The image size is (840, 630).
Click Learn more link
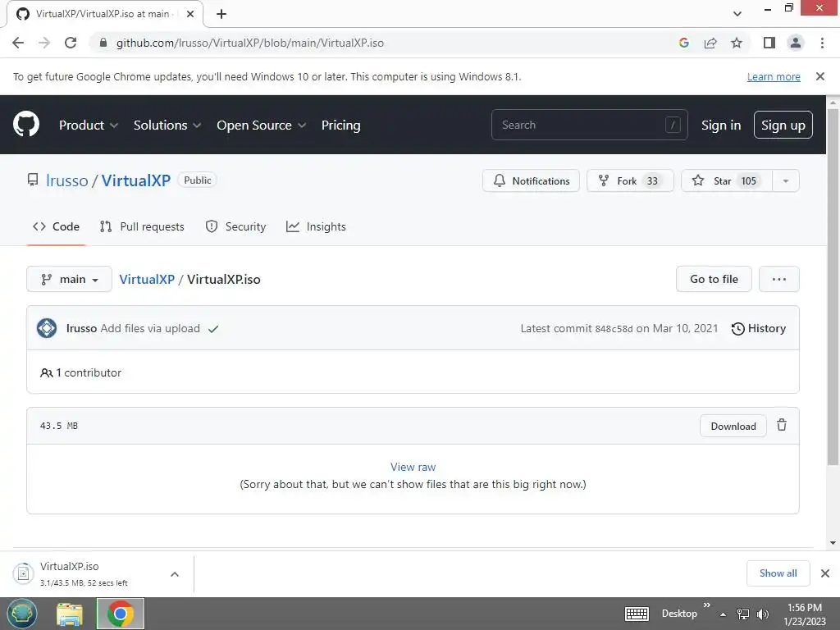click(774, 76)
